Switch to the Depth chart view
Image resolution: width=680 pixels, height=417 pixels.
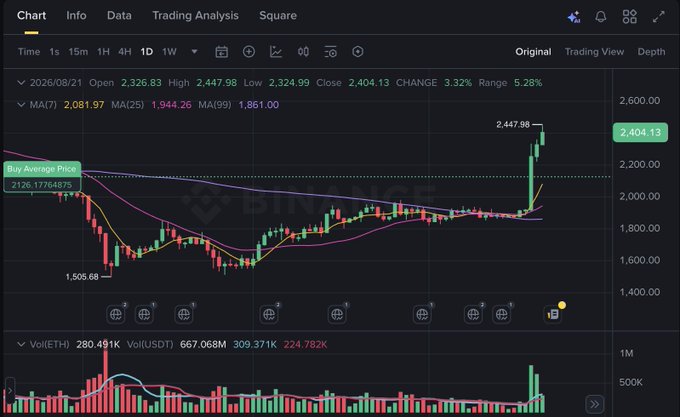tap(651, 52)
